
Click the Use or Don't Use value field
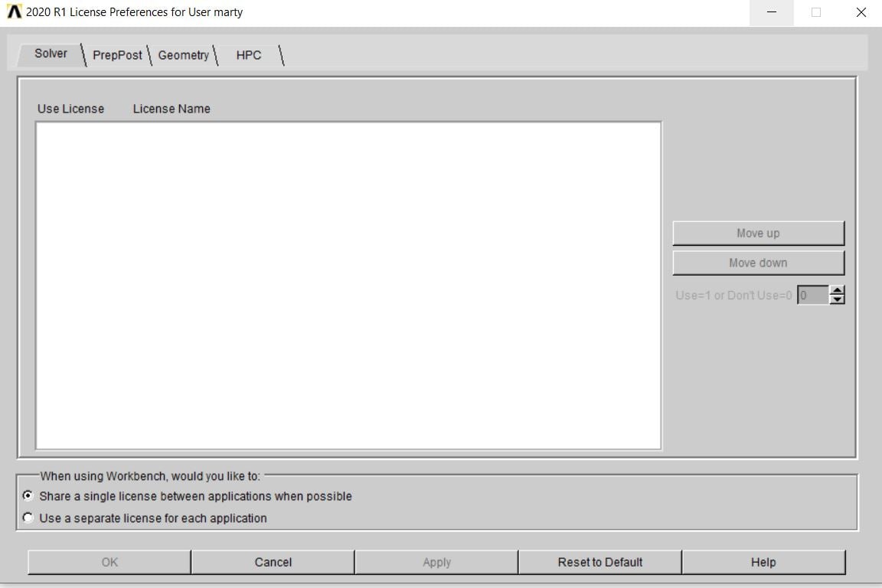813,295
